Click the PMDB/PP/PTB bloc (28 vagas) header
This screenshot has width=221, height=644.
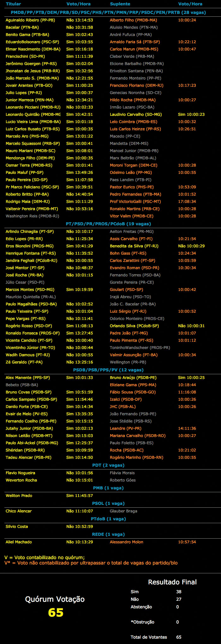tap(108, 13)
